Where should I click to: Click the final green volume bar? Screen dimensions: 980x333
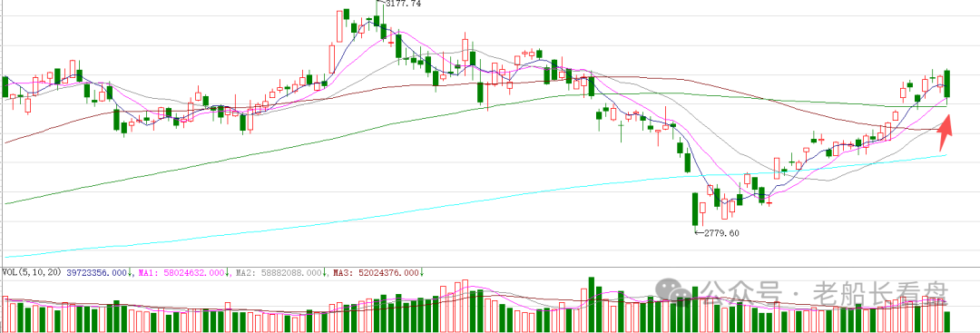[946, 321]
